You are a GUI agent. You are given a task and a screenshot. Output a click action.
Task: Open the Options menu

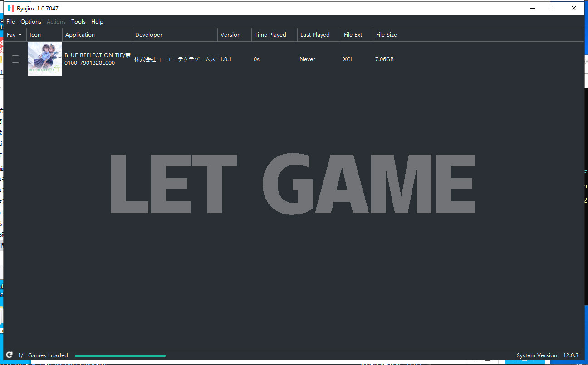tap(31, 21)
